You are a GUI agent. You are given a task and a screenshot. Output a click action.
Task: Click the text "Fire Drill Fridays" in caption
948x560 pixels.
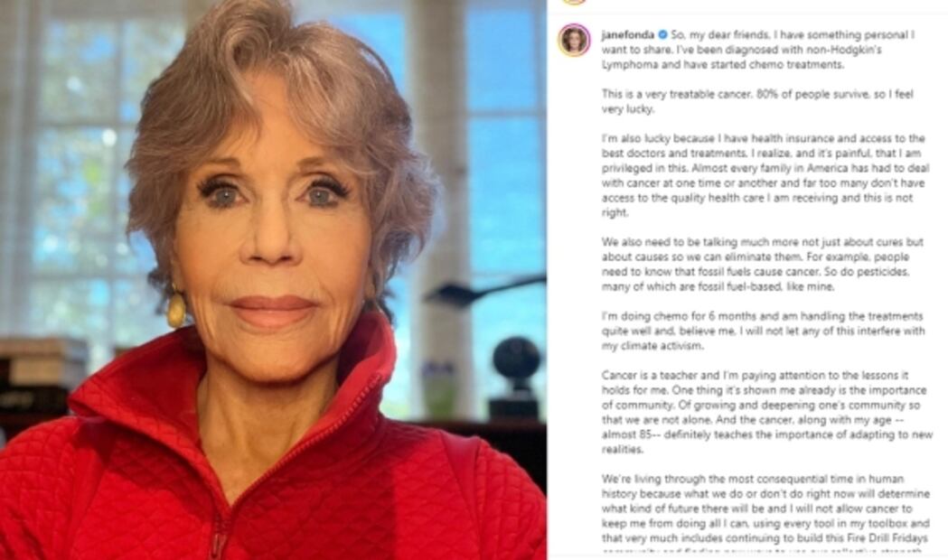(x=885, y=537)
